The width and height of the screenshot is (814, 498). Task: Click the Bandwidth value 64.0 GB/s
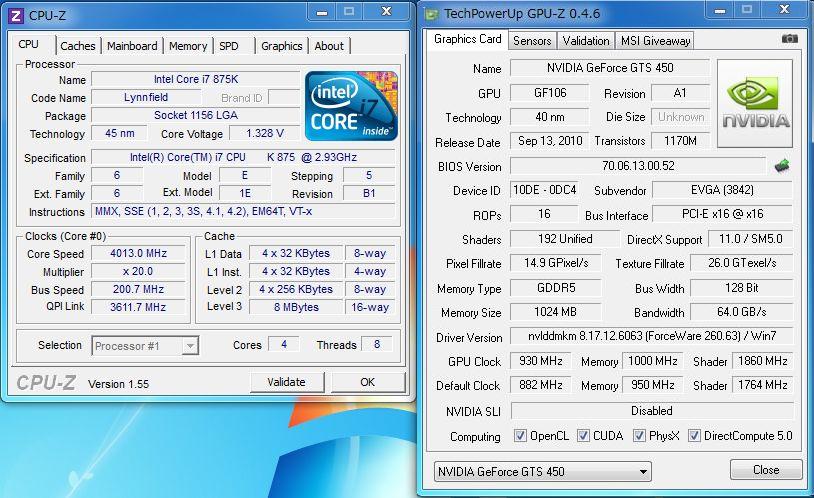pyautogui.click(x=741, y=312)
